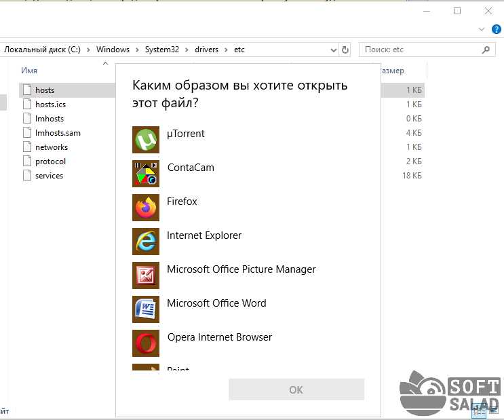Click the lmhosts.sam file

(58, 133)
